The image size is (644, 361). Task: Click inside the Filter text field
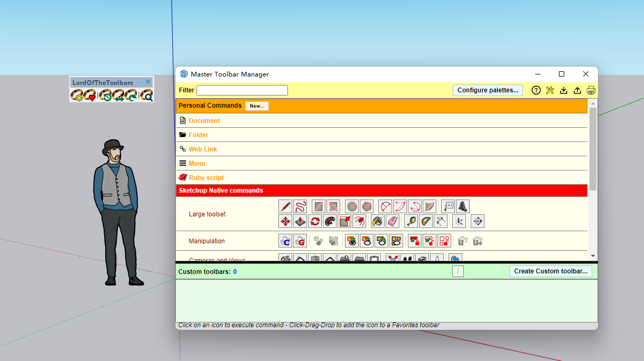click(x=242, y=90)
